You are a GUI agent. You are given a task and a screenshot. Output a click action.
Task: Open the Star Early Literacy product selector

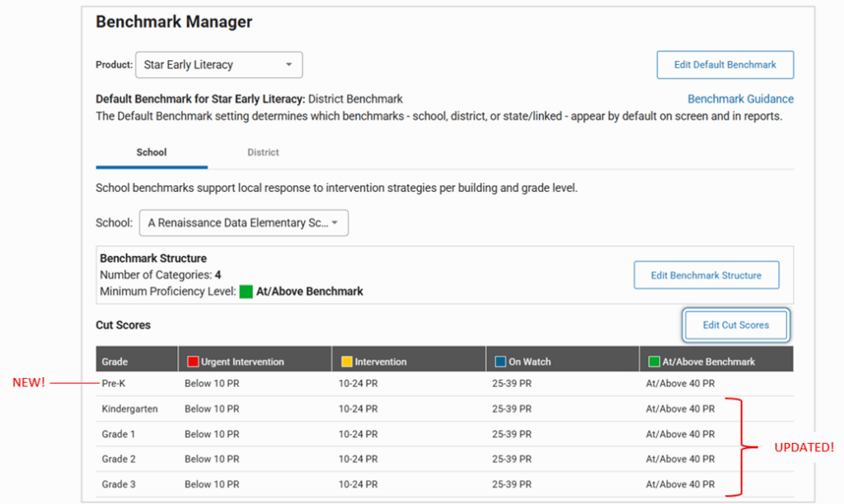click(218, 64)
